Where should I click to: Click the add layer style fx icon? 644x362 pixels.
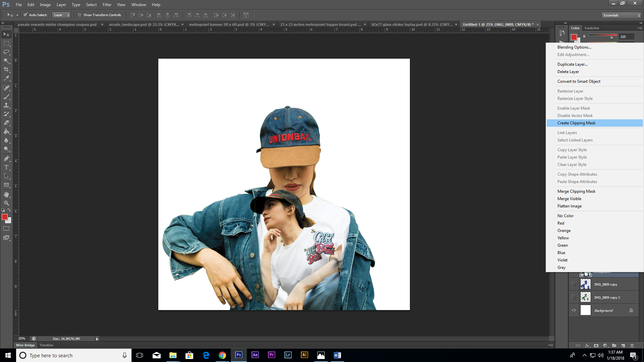point(587,345)
